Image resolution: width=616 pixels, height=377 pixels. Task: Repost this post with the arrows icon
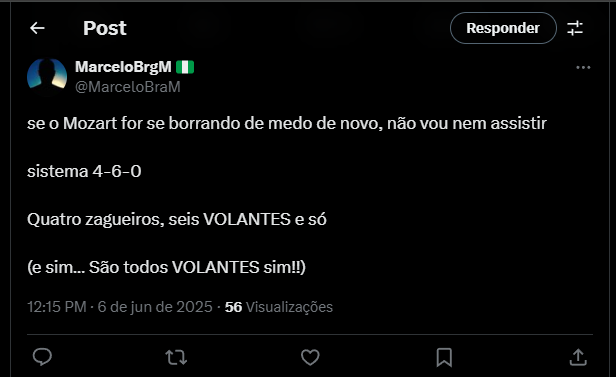176,357
